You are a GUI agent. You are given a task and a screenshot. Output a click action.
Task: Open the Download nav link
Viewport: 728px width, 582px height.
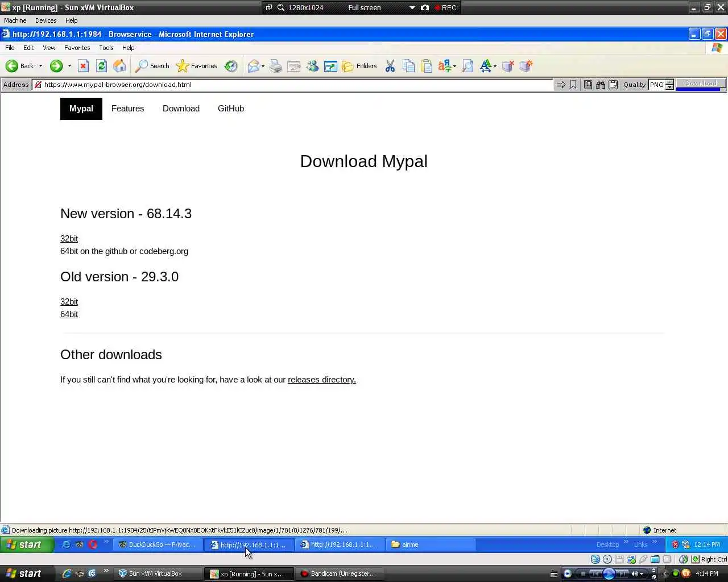pyautogui.click(x=181, y=109)
